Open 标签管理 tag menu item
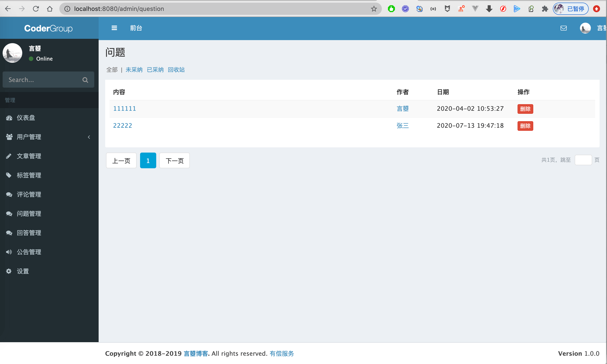The height and width of the screenshot is (364, 607). click(x=29, y=175)
